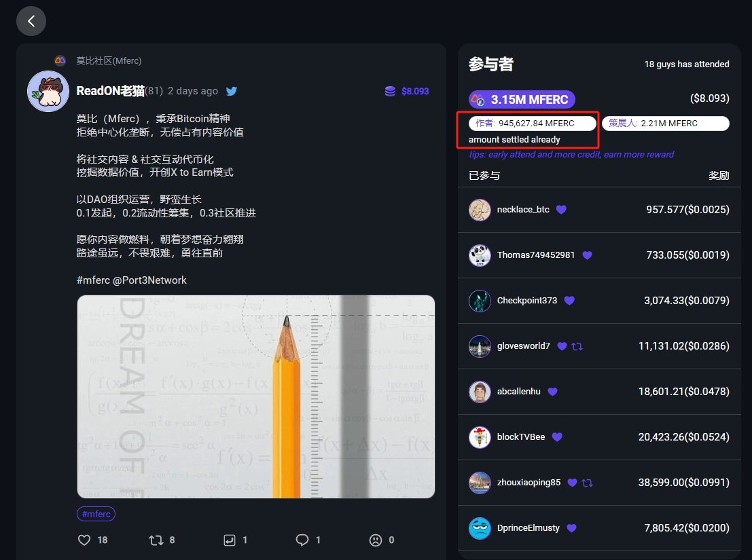The width and height of the screenshot is (752, 560).
Task: Click the 奖励 column header
Action: [719, 175]
